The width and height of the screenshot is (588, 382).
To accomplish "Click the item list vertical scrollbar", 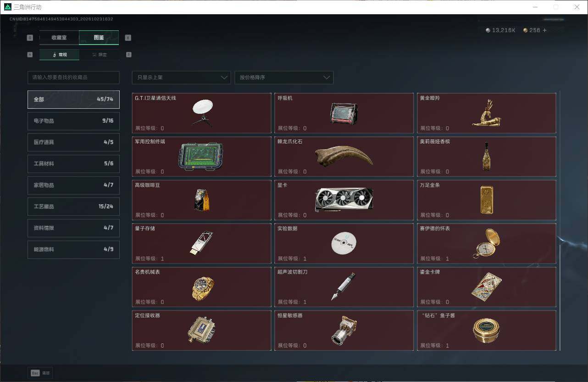I will pos(560,222).
